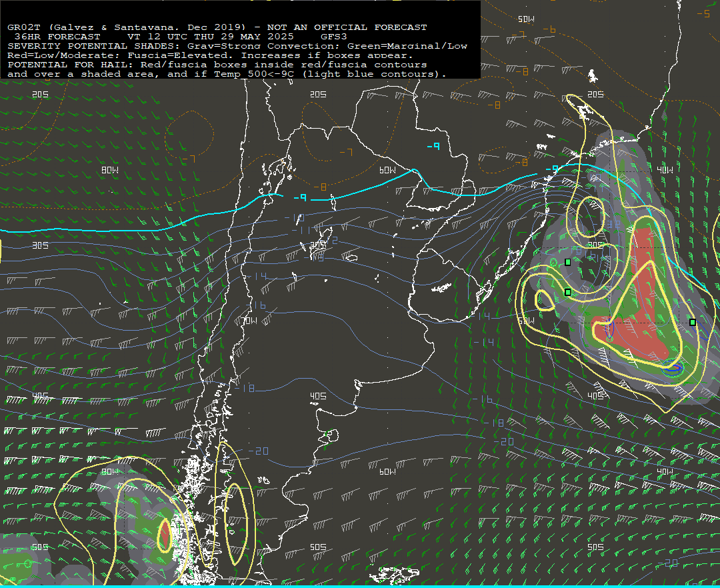Viewport: 720px width, 588px height.
Task: Select the "NOT AN OFFICIAL FORECAST" header text
Action: pyautogui.click(x=347, y=27)
